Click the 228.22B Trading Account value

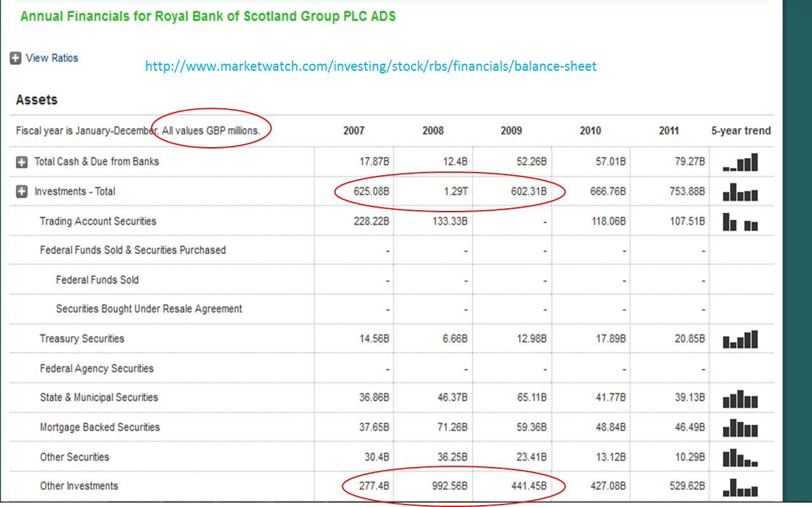click(x=370, y=221)
